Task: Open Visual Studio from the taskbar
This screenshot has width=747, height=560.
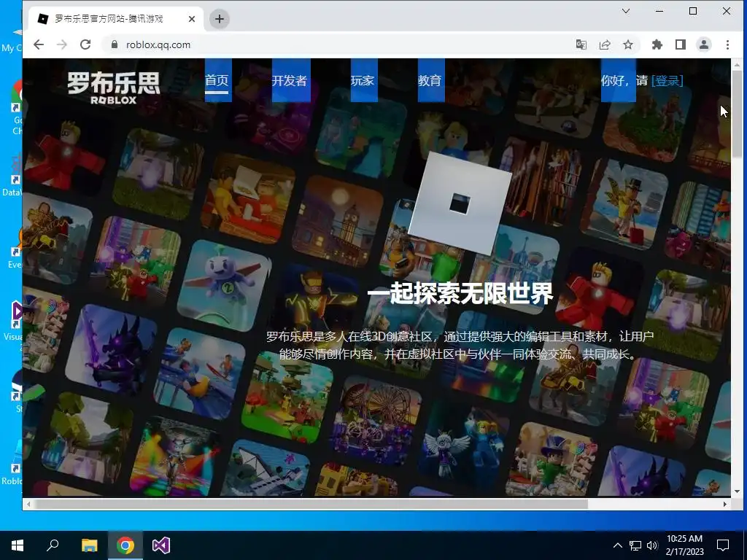Action: tap(161, 545)
